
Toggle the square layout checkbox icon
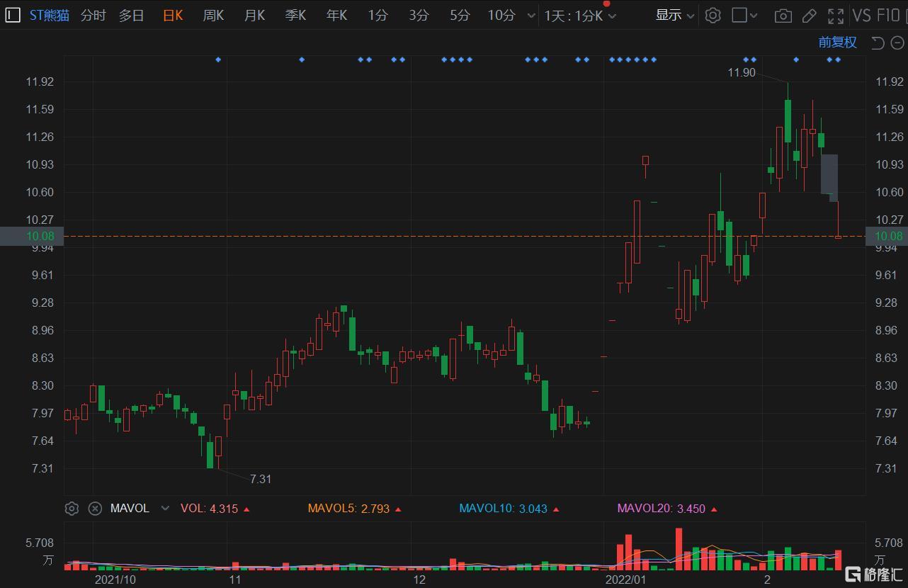[x=739, y=15]
